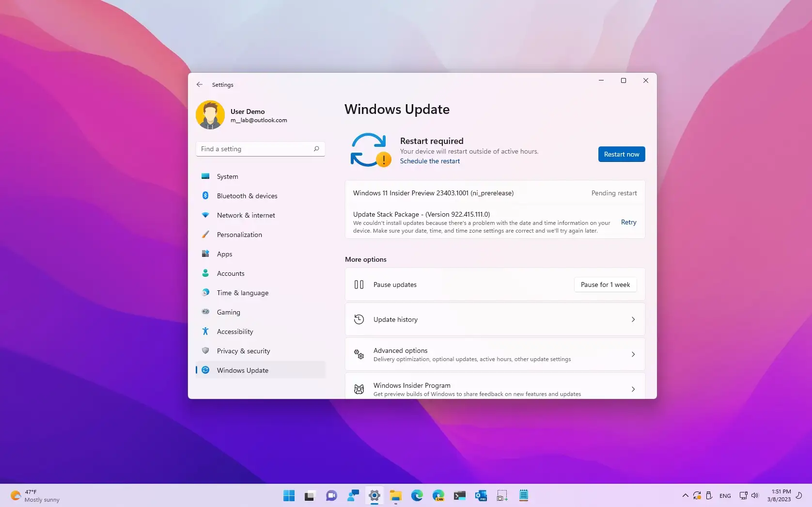Launch Microsoft Edge from taskbar

point(417,495)
